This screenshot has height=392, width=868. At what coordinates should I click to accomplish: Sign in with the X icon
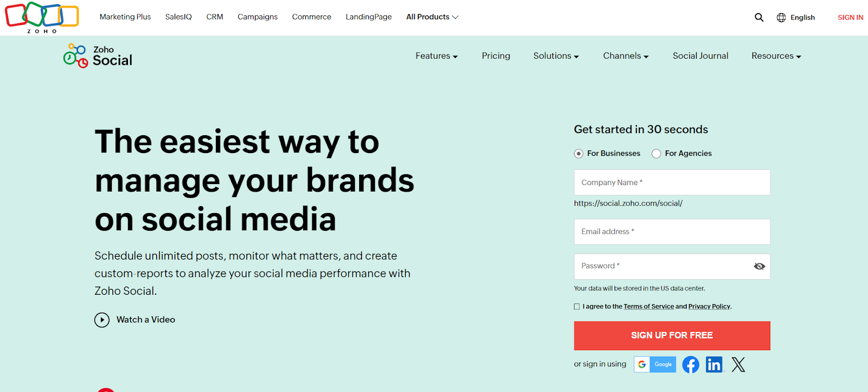tap(738, 364)
